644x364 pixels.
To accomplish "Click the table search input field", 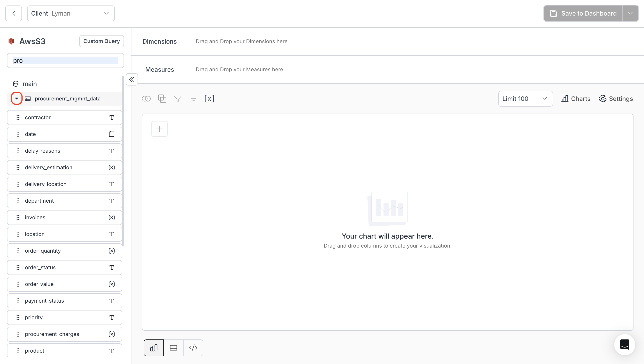I will click(x=65, y=61).
